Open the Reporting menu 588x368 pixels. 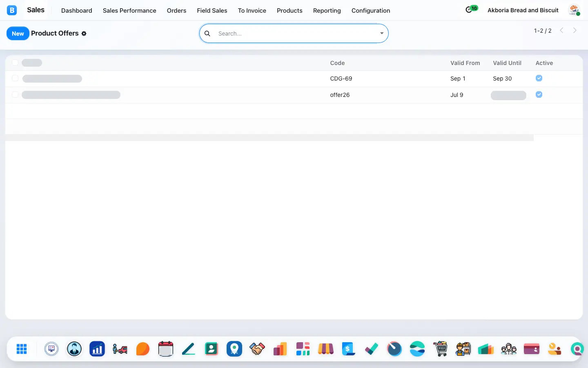[327, 11]
